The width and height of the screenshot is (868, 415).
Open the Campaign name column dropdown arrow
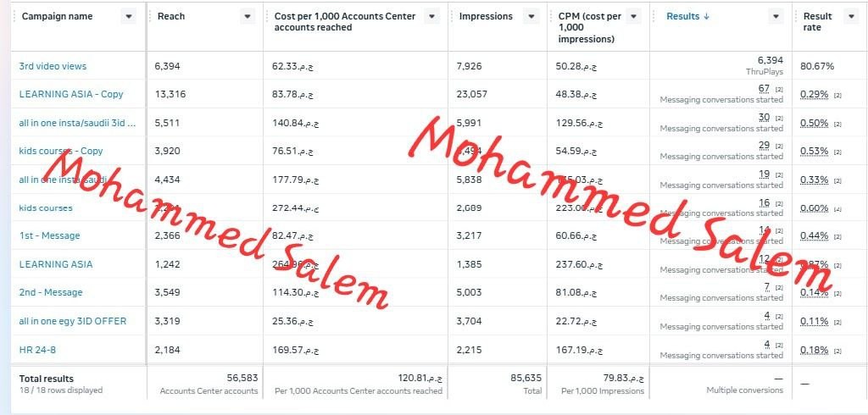pyautogui.click(x=129, y=17)
